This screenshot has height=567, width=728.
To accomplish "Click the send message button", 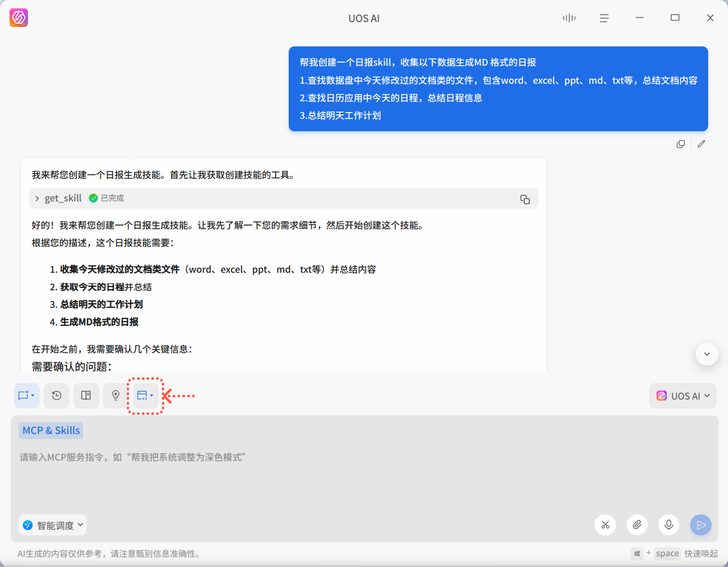I will [700, 525].
